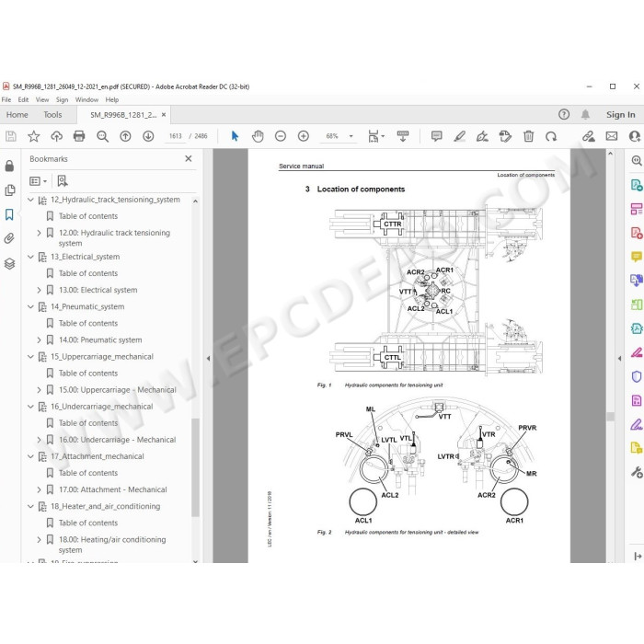The image size is (644, 644).
Task: Open notifications bell icon
Action: coord(585,115)
